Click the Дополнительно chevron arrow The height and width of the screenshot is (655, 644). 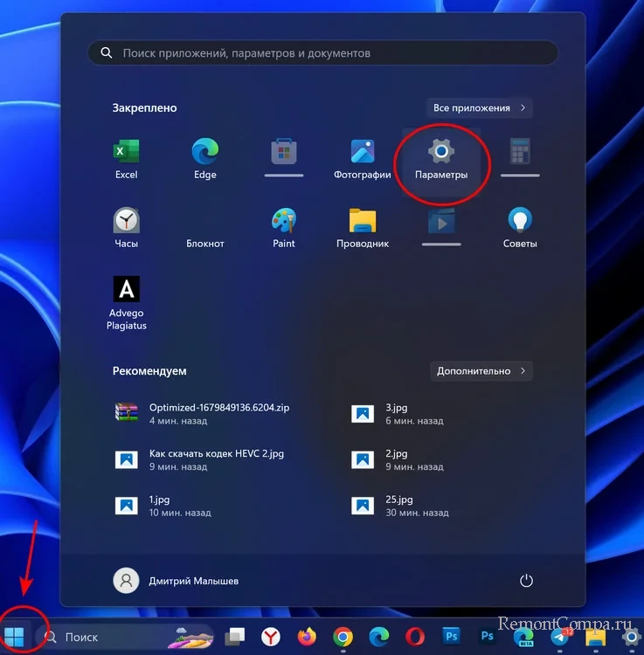coord(523,371)
